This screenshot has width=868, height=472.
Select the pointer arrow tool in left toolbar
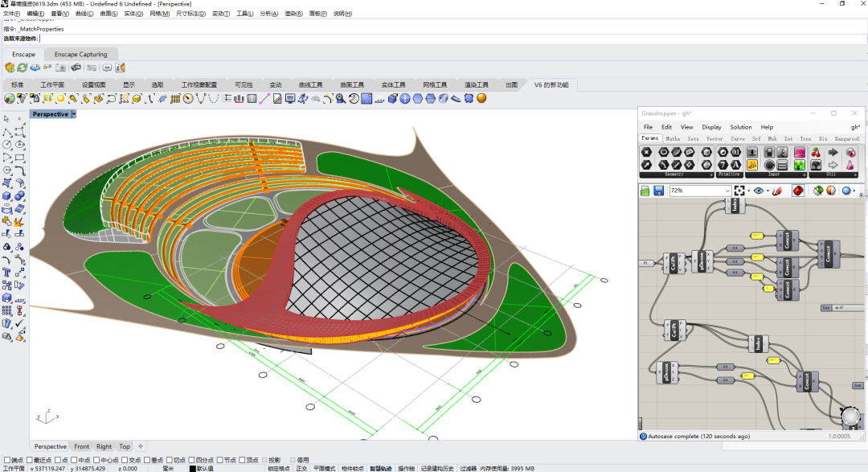6,118
